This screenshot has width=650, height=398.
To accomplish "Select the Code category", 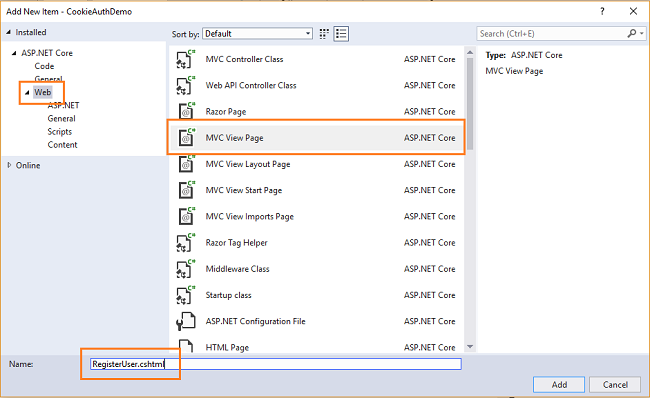I will pos(44,66).
